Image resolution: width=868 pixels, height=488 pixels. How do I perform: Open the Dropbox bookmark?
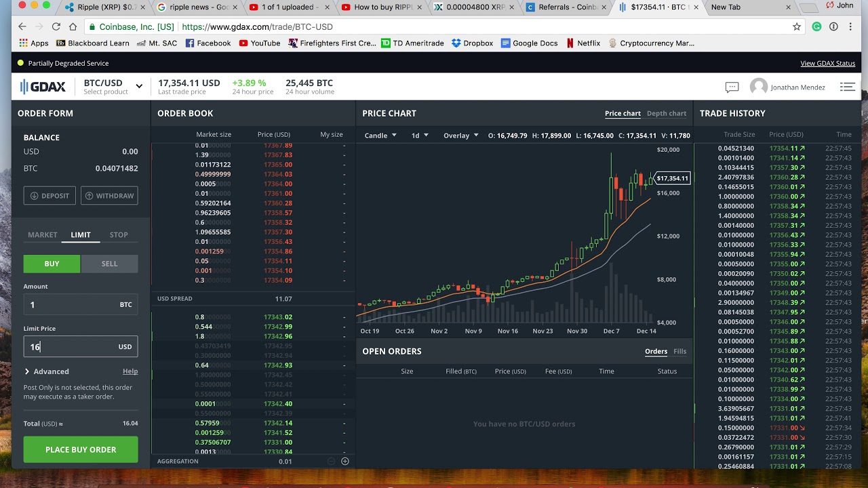(472, 43)
